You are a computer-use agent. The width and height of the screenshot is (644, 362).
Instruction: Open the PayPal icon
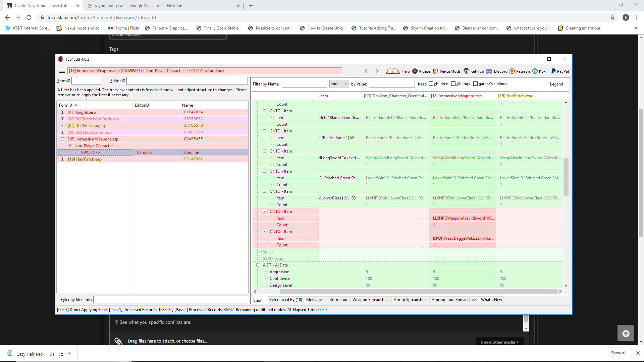553,71
